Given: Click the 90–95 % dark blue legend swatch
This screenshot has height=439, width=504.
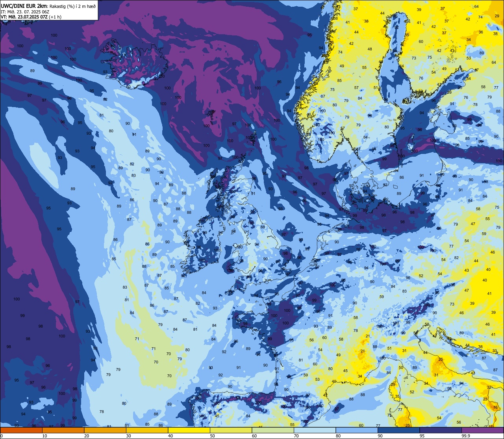Looking at the screenshot, I should [399, 430].
